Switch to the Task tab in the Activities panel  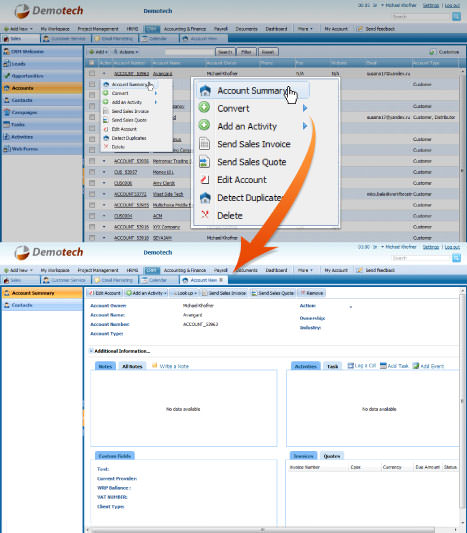[332, 366]
